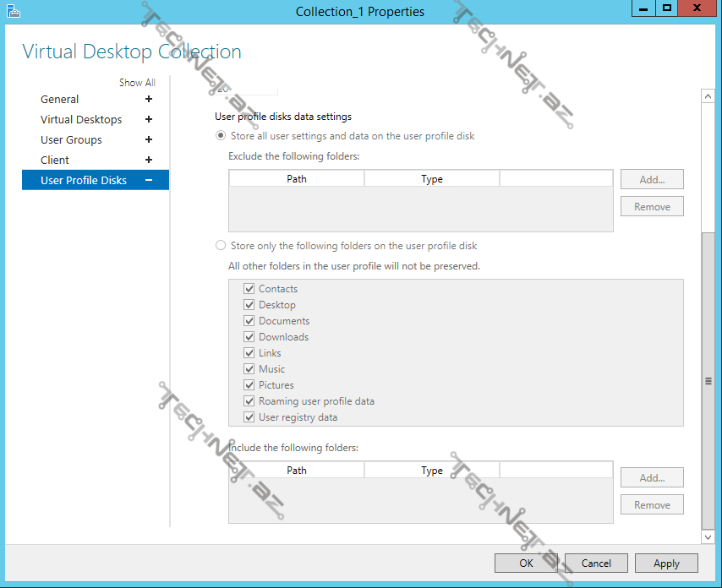The height and width of the screenshot is (588, 722).
Task: Click Show All link
Action: tap(137, 83)
